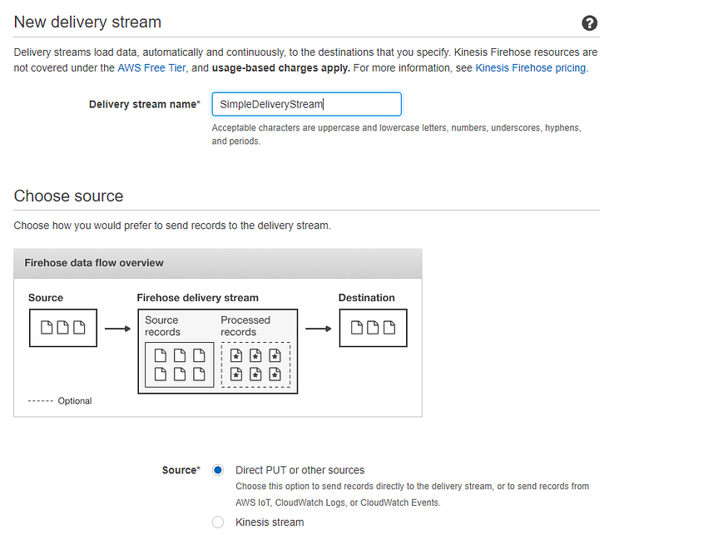Open the help question mark icon
This screenshot has width=728, height=560.
[x=589, y=22]
